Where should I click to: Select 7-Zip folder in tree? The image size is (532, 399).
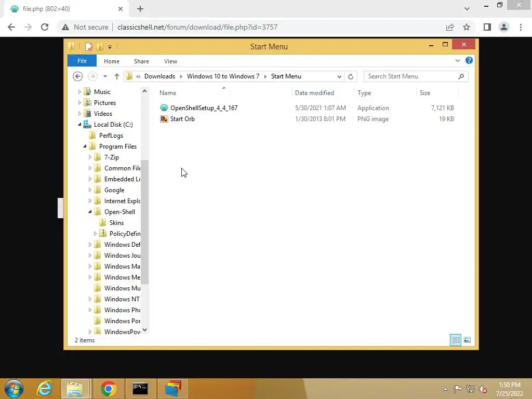(111, 157)
